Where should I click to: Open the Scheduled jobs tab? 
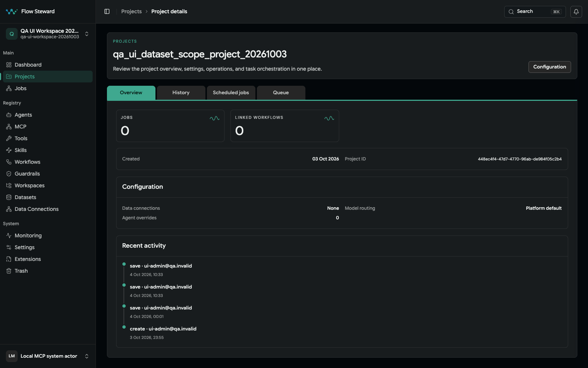[x=231, y=93]
